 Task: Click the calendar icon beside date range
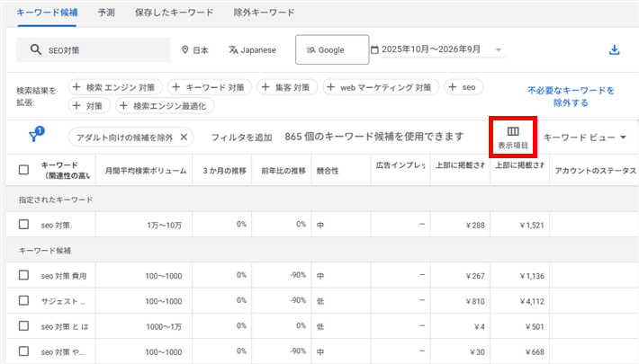point(374,49)
